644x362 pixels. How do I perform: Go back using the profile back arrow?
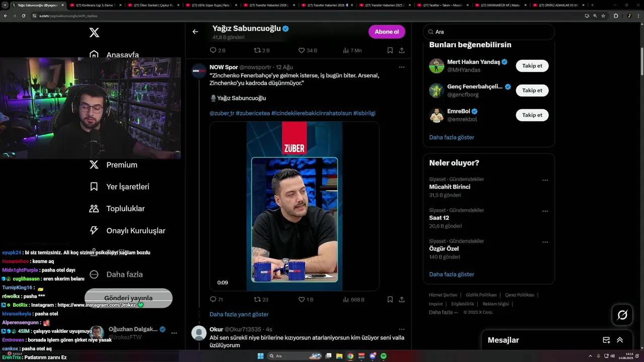195,32
